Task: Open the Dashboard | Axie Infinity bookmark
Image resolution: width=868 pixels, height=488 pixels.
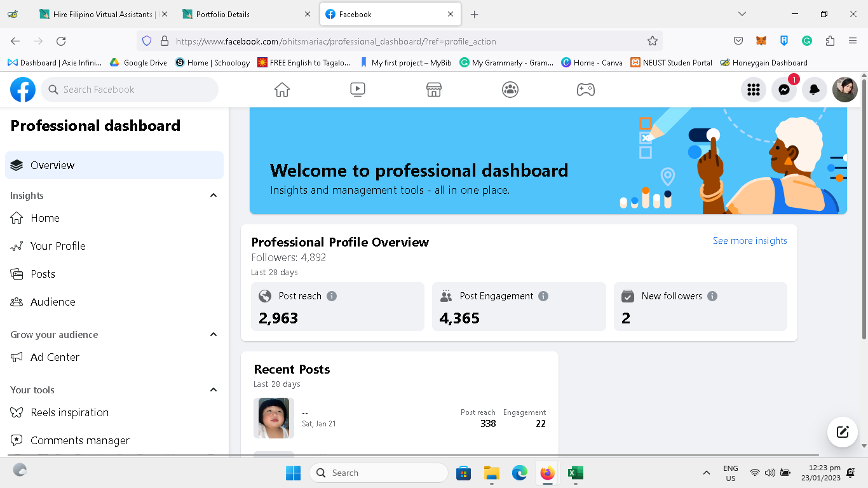Action: pos(55,63)
